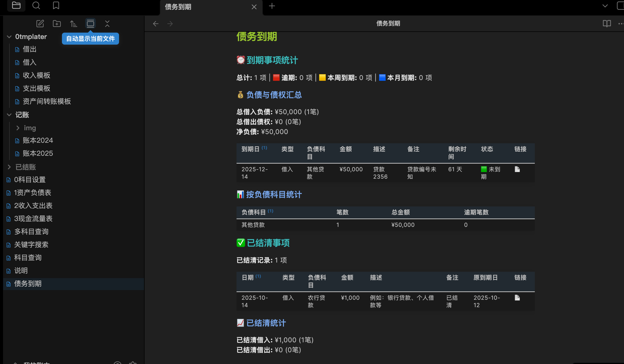Screen dimensions: 624x364
Task: Collapse the 0tmplater folder
Action: tap(9, 37)
